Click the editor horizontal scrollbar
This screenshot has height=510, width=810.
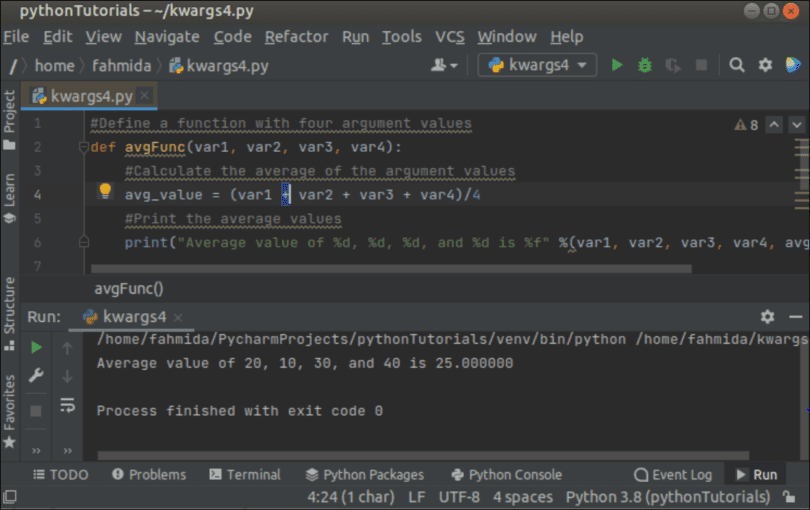(x=390, y=269)
